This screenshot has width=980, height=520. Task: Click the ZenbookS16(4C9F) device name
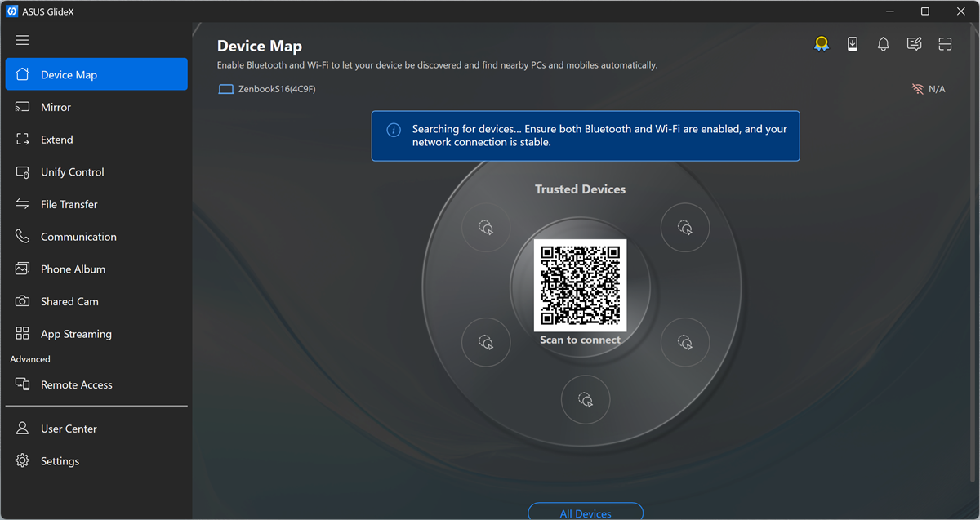coord(277,89)
